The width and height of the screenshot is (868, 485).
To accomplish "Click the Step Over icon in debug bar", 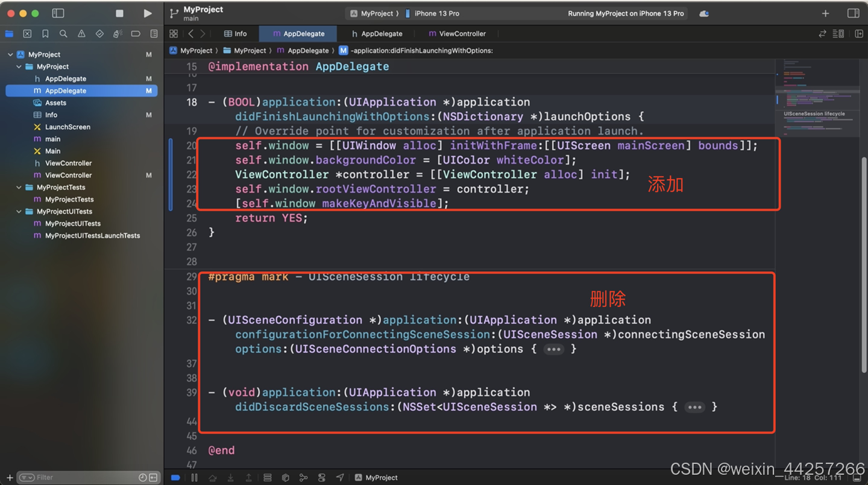I will point(213,477).
